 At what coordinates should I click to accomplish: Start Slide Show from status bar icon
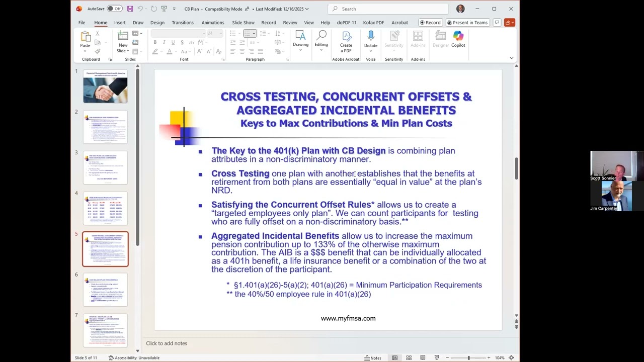(437, 358)
